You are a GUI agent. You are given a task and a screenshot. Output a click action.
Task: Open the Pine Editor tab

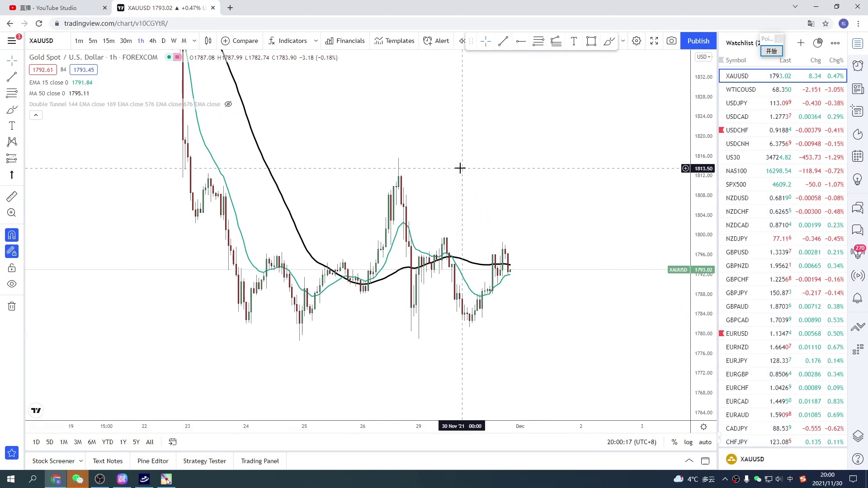(x=153, y=461)
